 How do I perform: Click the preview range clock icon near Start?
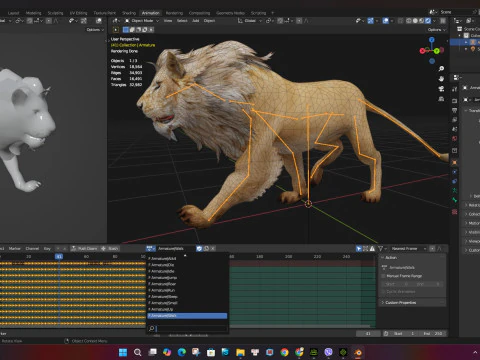coord(386,333)
